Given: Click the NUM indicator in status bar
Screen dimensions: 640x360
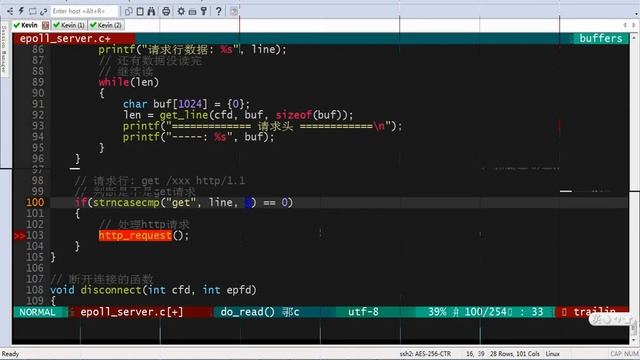Looking at the screenshot, I should click(631, 354).
